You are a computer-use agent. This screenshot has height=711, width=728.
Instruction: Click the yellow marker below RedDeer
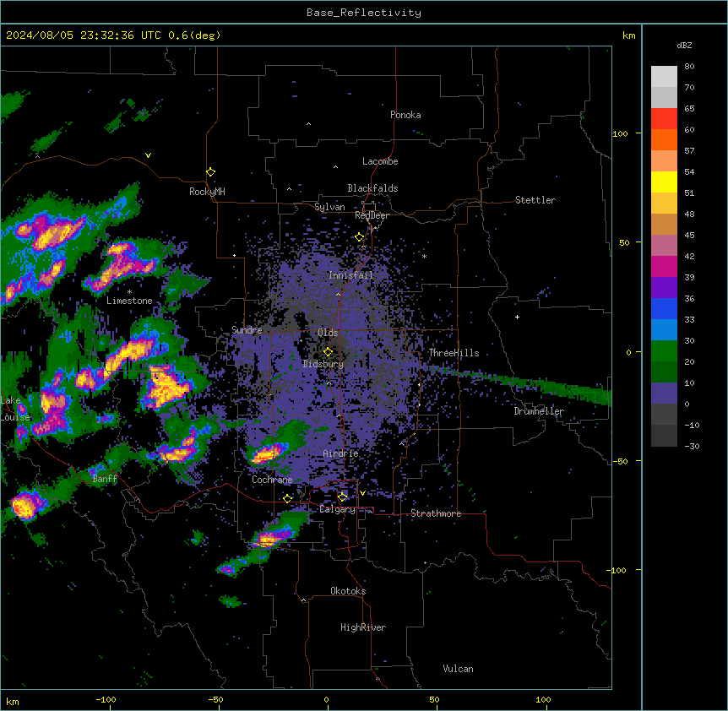(x=359, y=237)
